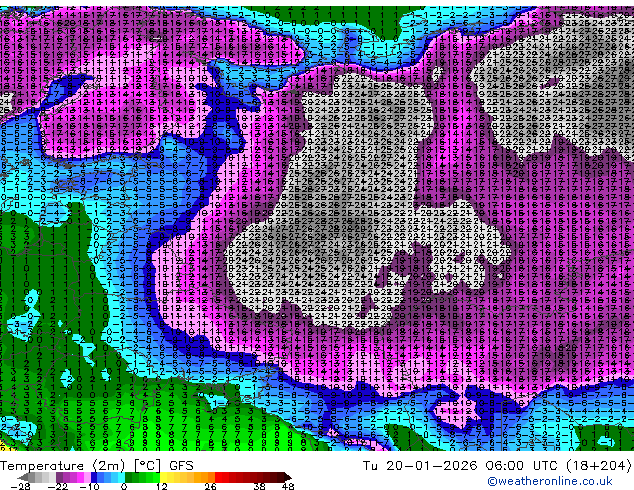Click the '12' legend label
The height and width of the screenshot is (490, 634).
point(162,486)
